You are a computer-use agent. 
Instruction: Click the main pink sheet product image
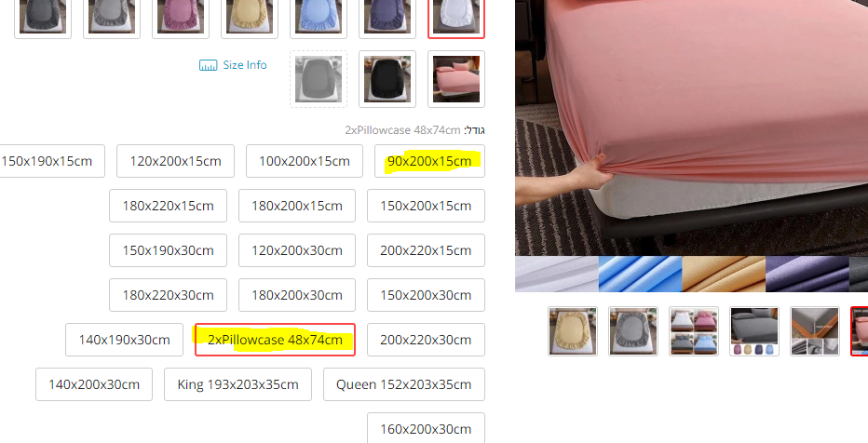pyautogui.click(x=691, y=128)
